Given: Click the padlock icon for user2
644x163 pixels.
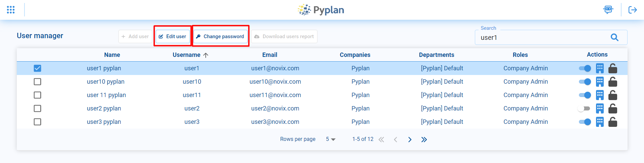Looking at the screenshot, I should pyautogui.click(x=613, y=108).
